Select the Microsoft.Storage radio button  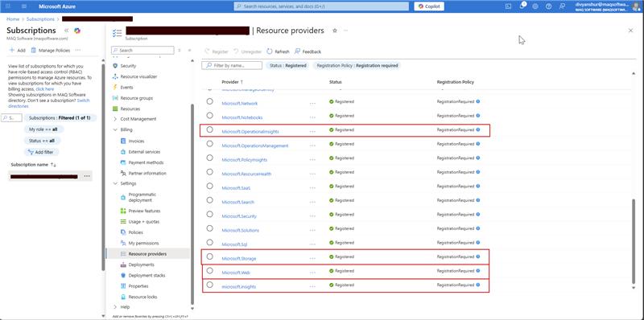(210, 256)
